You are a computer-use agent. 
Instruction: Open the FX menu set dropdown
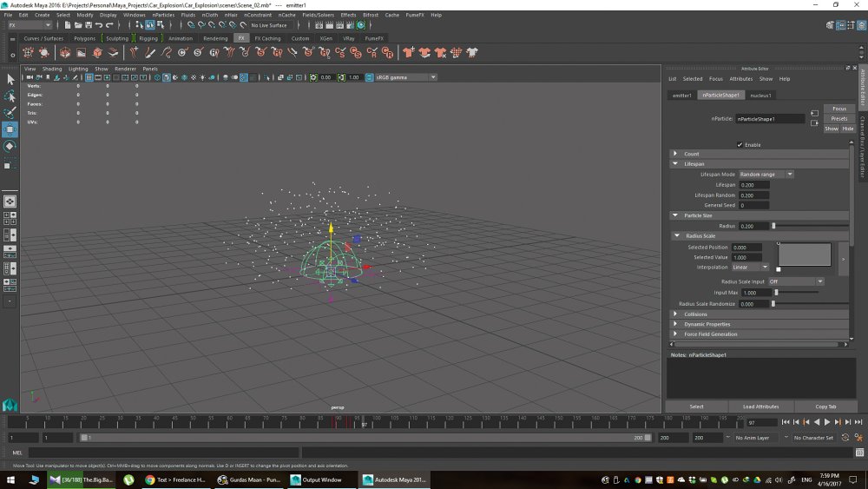(x=30, y=25)
